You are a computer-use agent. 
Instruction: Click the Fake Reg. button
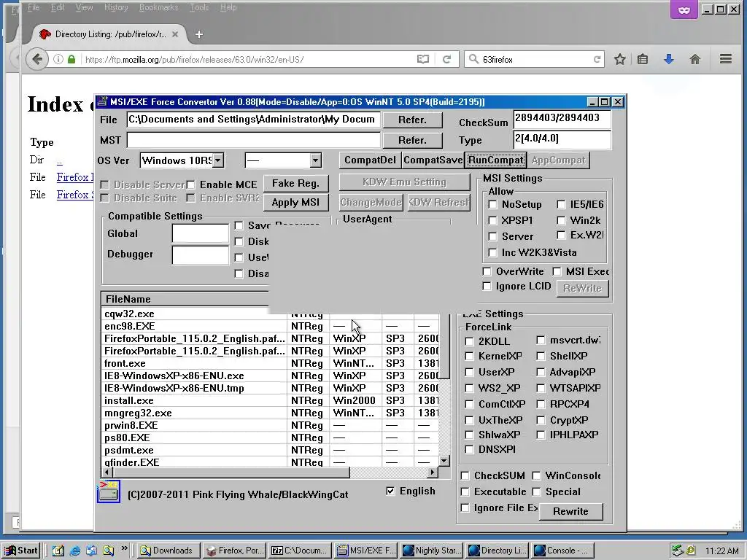pyautogui.click(x=295, y=183)
